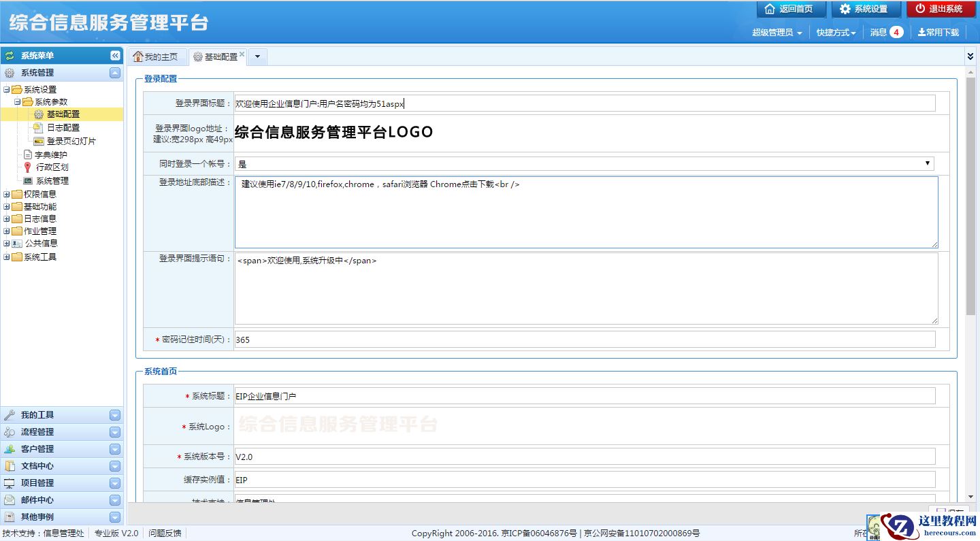Click the wrench icon for 我的工具
The height and width of the screenshot is (541, 980).
10,415
